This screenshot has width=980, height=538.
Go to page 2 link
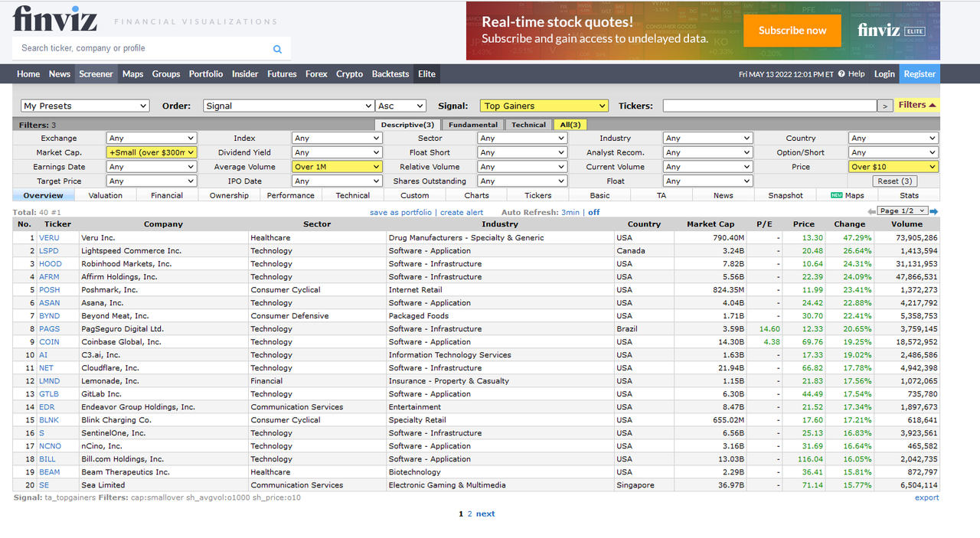click(470, 514)
